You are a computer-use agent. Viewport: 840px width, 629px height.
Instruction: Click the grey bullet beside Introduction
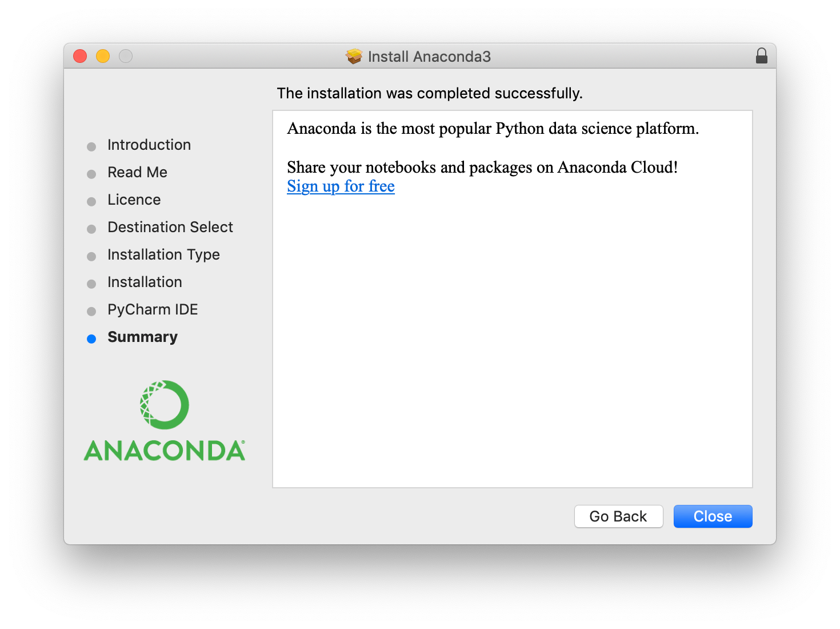click(91, 146)
